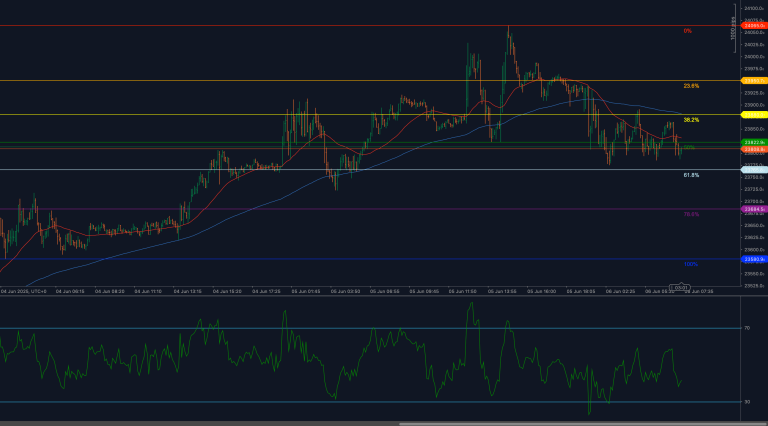Click the 04 Jun 2025, UTC+0 time label
This screenshot has width=768, height=426.
[x=24, y=291]
